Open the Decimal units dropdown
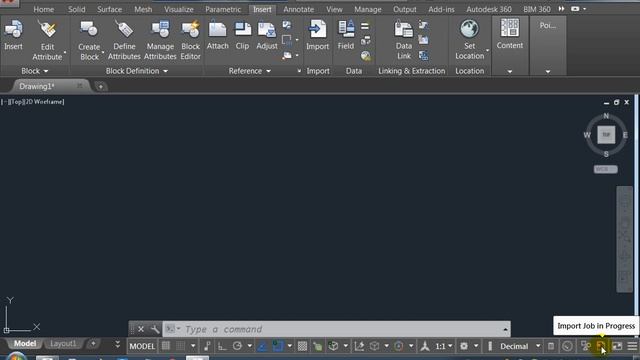The height and width of the screenshot is (360, 640). click(538, 346)
